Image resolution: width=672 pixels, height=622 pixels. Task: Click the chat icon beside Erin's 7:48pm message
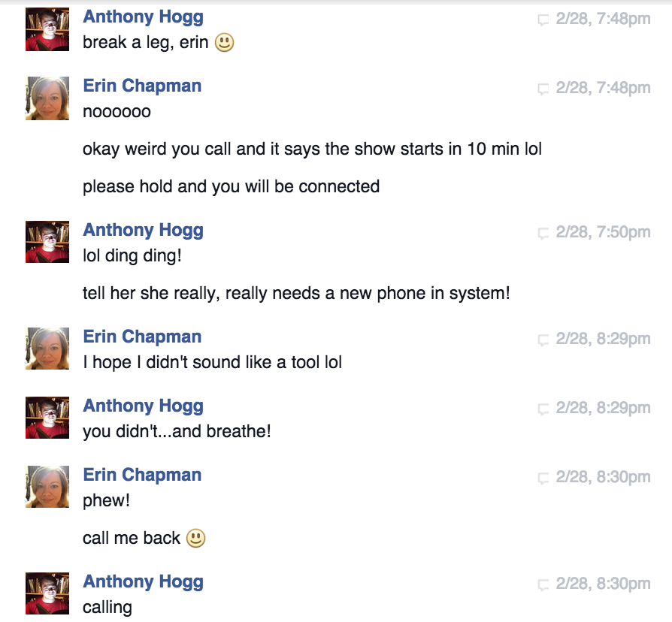tap(543, 89)
